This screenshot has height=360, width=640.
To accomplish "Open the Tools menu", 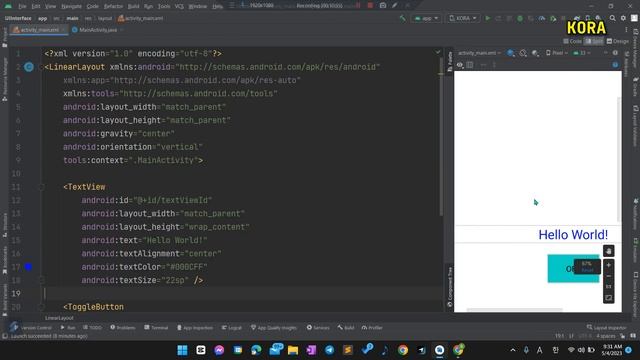I will point(164,6).
